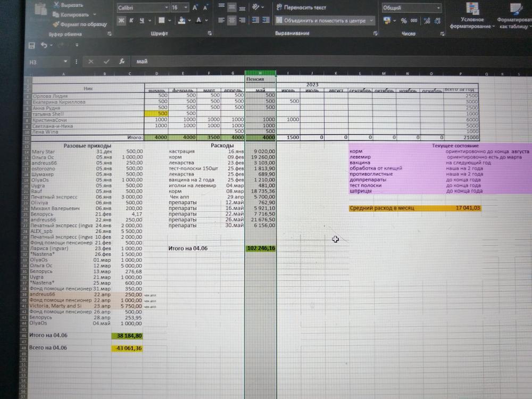Click Increase Indent icon
Viewport: 532px width, 399px height.
coord(267,20)
